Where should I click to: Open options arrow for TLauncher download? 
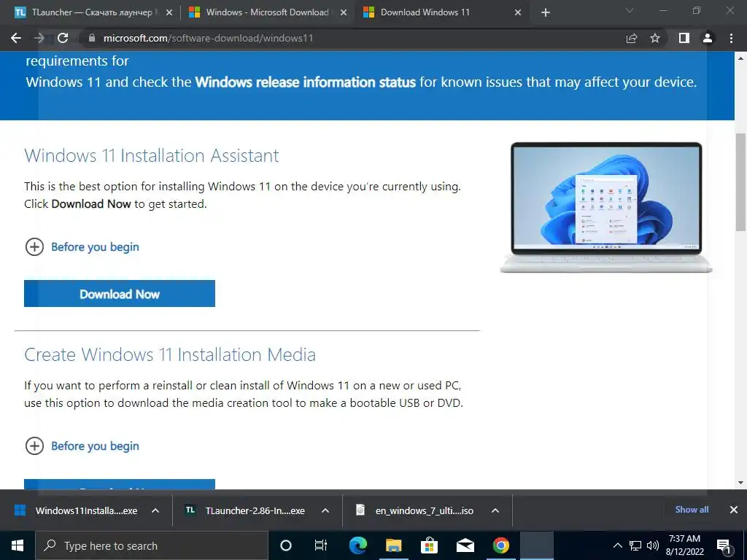click(x=325, y=510)
